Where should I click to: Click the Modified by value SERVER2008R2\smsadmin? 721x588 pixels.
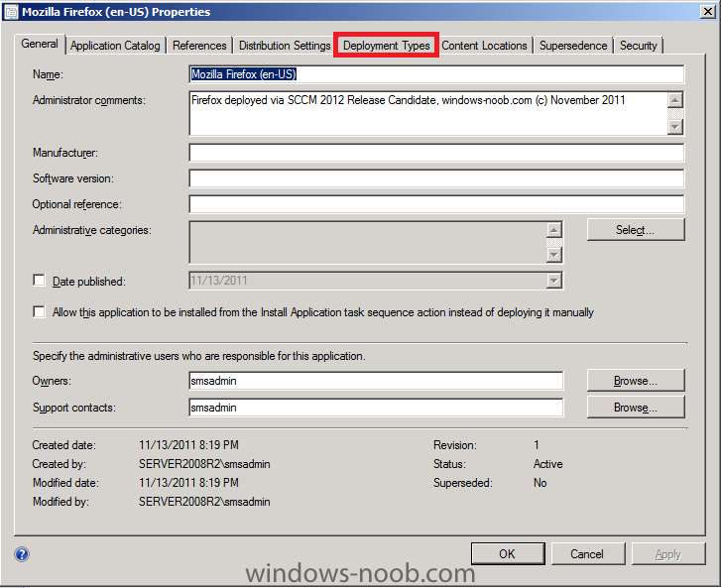(x=204, y=502)
